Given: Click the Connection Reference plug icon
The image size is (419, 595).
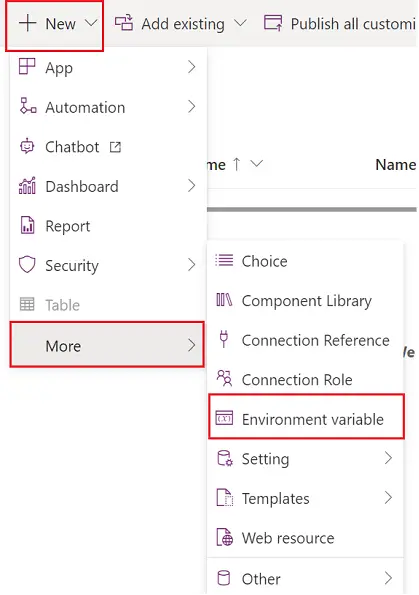Looking at the screenshot, I should click(x=224, y=339).
